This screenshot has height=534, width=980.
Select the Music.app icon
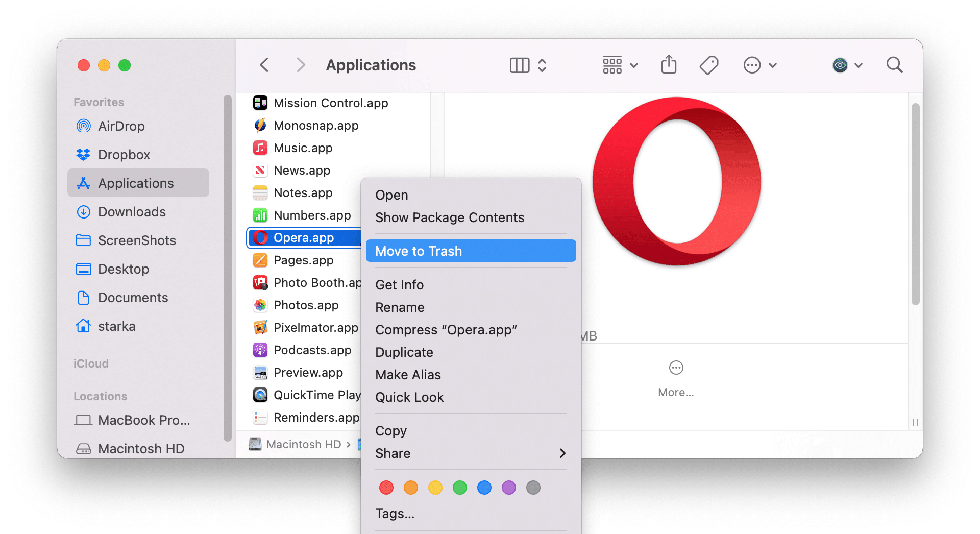(260, 148)
